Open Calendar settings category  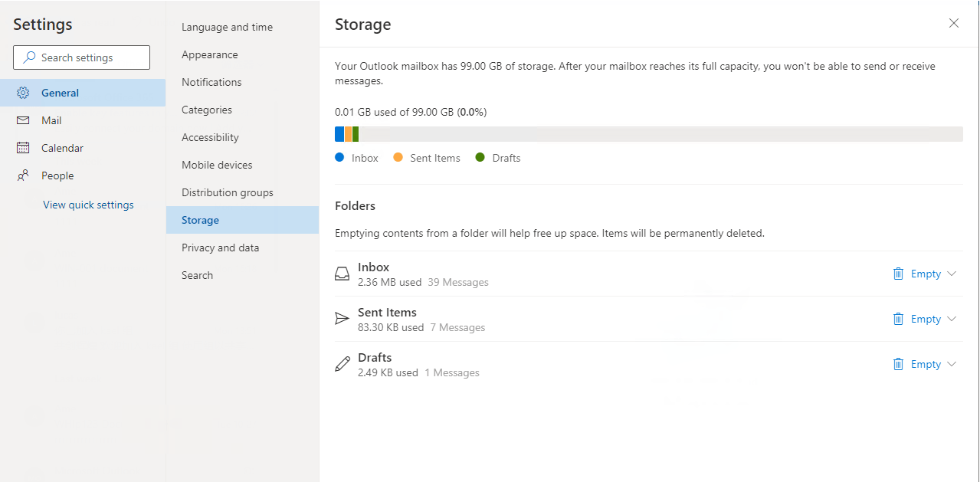pyautogui.click(x=83, y=148)
